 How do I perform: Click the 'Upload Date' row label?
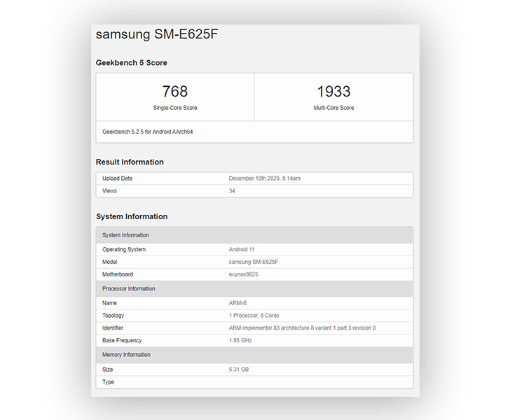pyautogui.click(x=118, y=178)
